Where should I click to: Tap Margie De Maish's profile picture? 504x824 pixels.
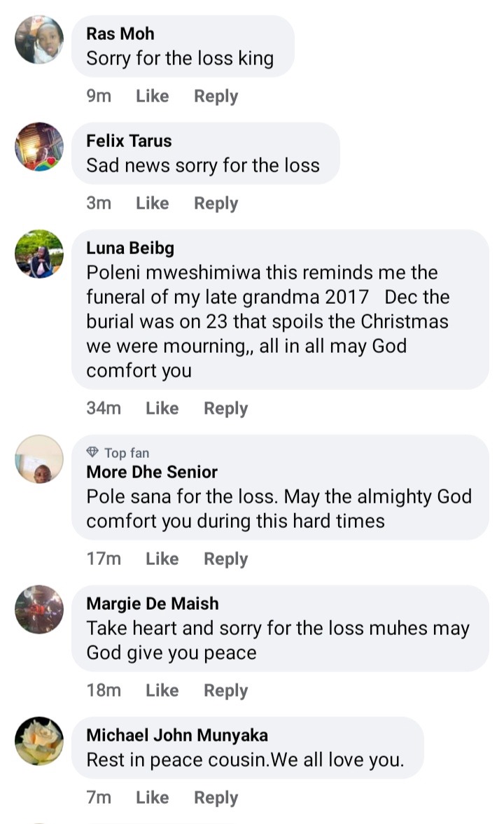39,610
